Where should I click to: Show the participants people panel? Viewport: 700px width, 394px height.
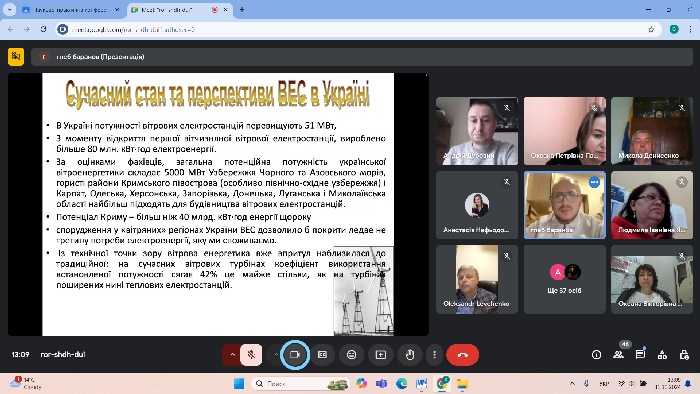pos(618,355)
